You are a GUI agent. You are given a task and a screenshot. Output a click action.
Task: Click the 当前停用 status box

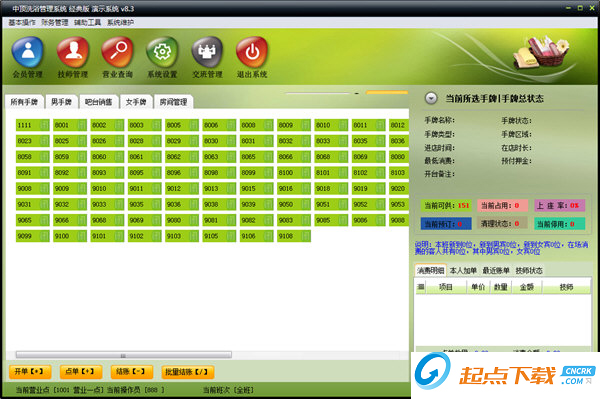coord(559,224)
